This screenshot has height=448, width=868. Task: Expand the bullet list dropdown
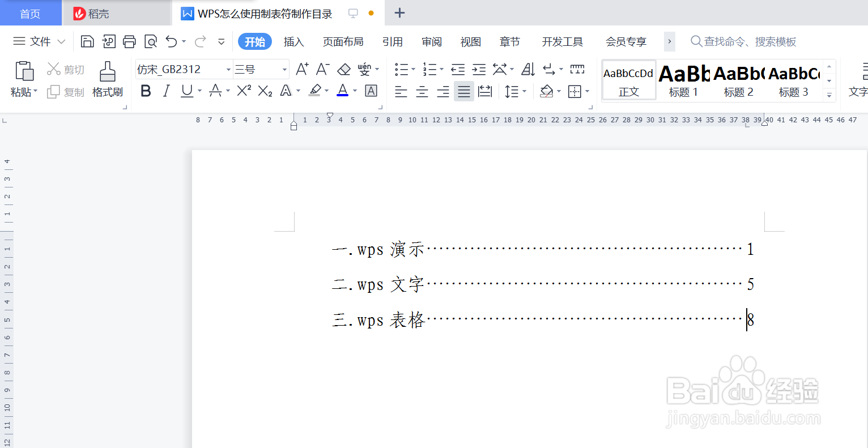[413, 70]
